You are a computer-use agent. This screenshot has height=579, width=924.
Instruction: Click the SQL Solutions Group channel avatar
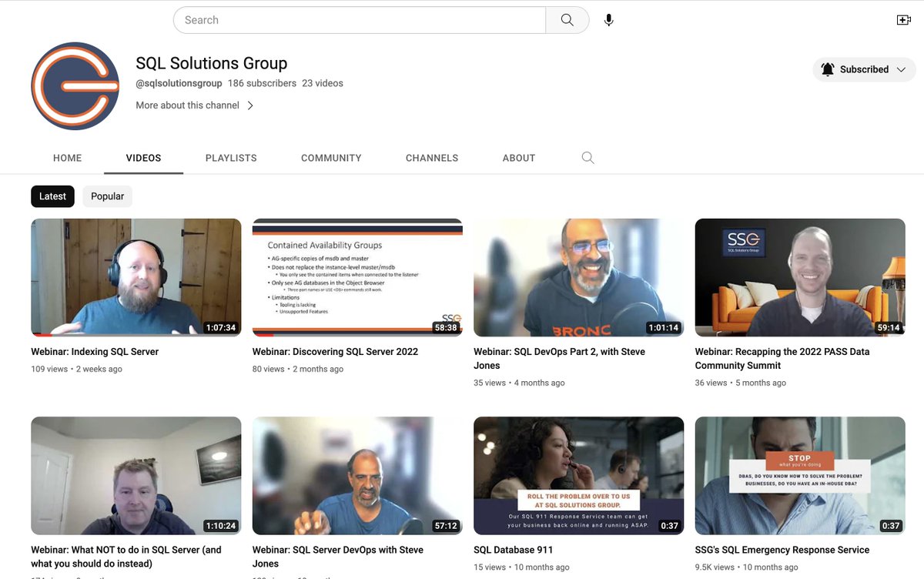pos(75,86)
